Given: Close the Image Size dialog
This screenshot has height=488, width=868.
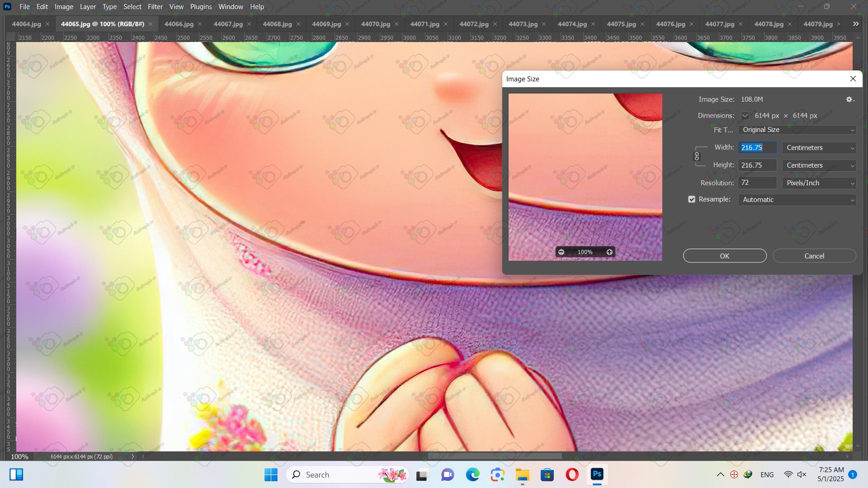Looking at the screenshot, I should (x=853, y=79).
